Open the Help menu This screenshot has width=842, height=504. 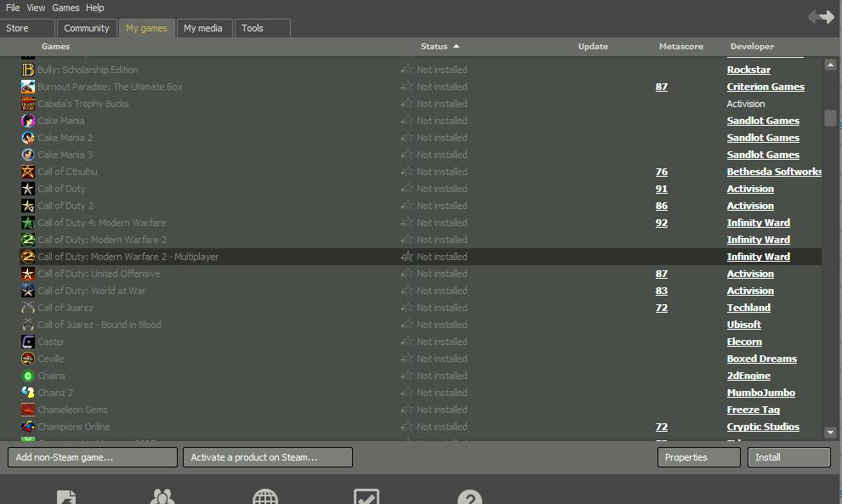click(x=95, y=8)
